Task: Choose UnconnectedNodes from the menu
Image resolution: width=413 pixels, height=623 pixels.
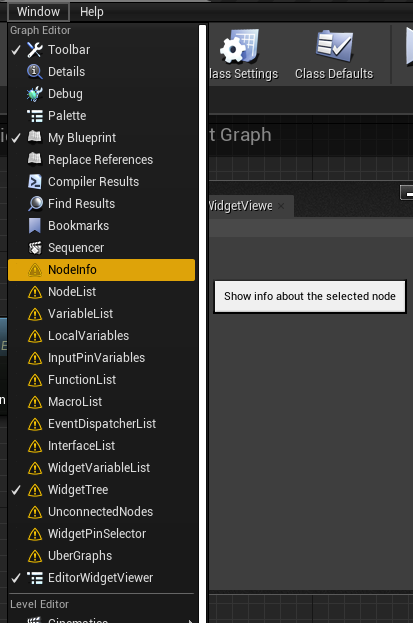Action: pyautogui.click(x=101, y=512)
